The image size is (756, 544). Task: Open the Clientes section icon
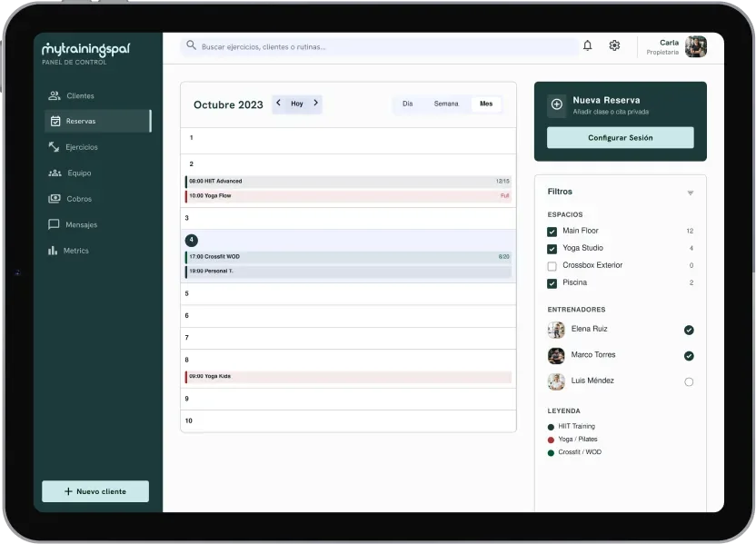pyautogui.click(x=54, y=95)
